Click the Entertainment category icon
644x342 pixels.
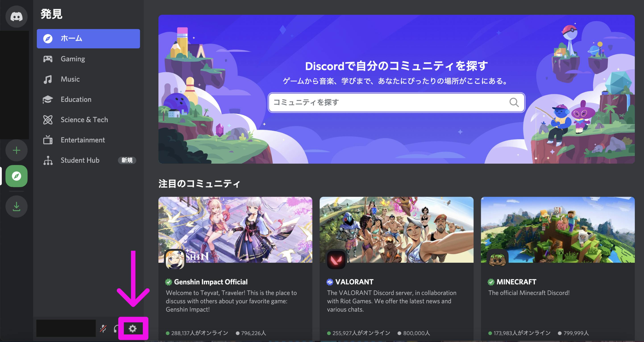tap(48, 140)
